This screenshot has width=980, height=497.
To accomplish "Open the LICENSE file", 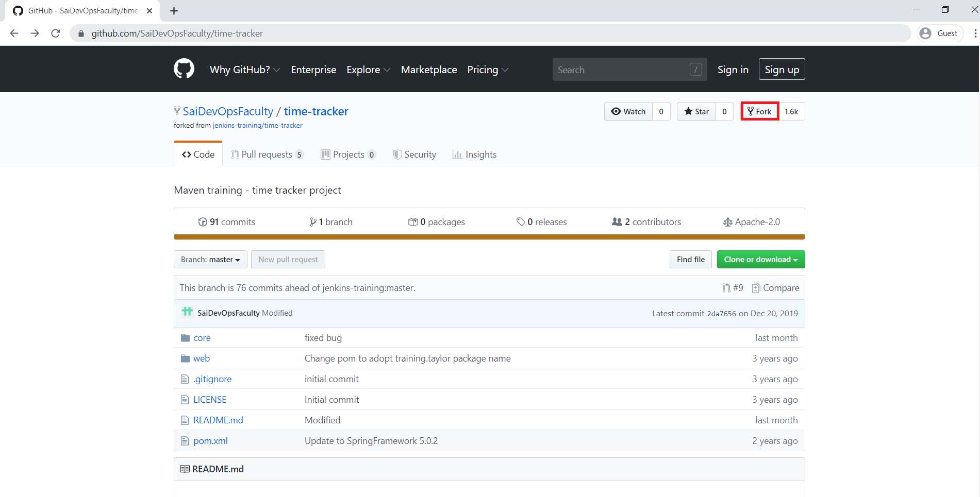I will (210, 400).
